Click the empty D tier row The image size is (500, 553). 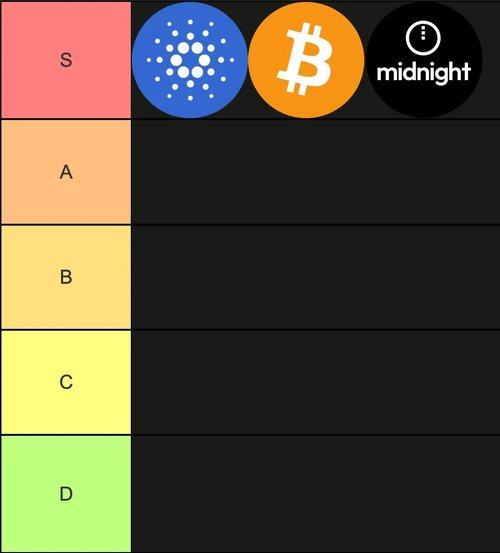click(x=316, y=494)
